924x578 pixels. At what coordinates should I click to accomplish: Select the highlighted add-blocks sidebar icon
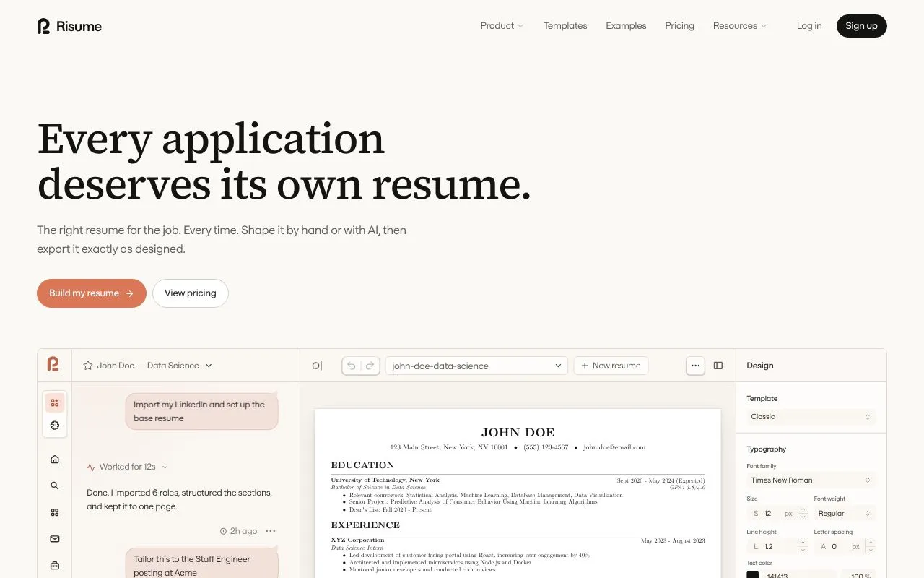click(55, 402)
